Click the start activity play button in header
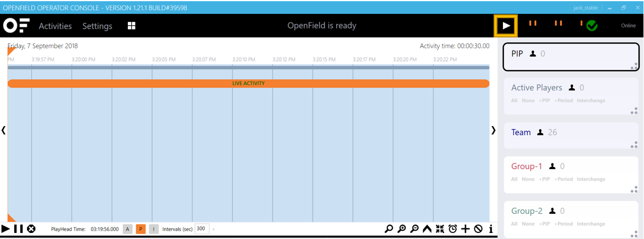Screen dimensions: 644x239 (506, 25)
